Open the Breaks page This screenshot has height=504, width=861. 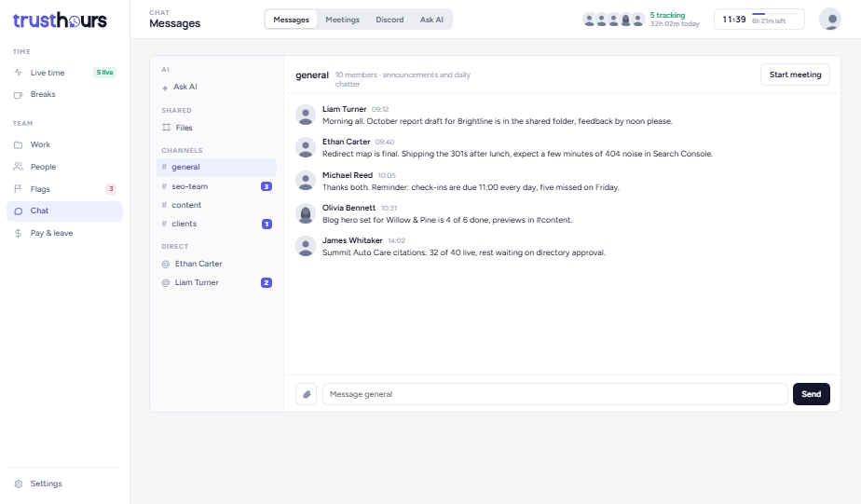pos(65,94)
